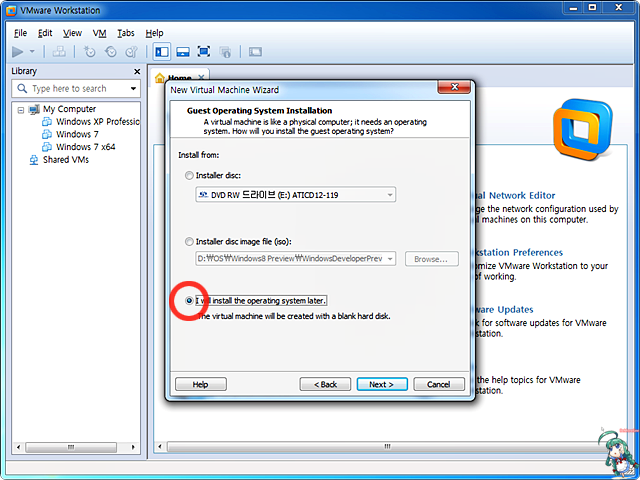
Task: Open the View menu
Action: click(72, 33)
